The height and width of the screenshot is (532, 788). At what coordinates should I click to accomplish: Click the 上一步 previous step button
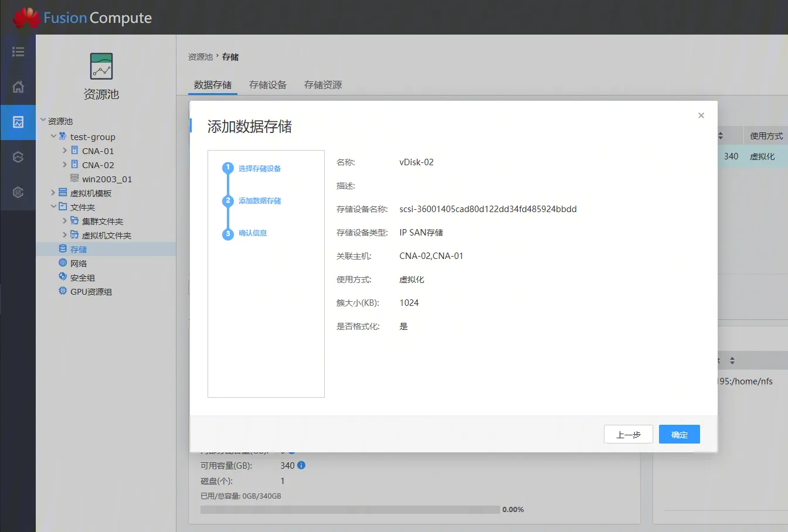click(x=628, y=435)
